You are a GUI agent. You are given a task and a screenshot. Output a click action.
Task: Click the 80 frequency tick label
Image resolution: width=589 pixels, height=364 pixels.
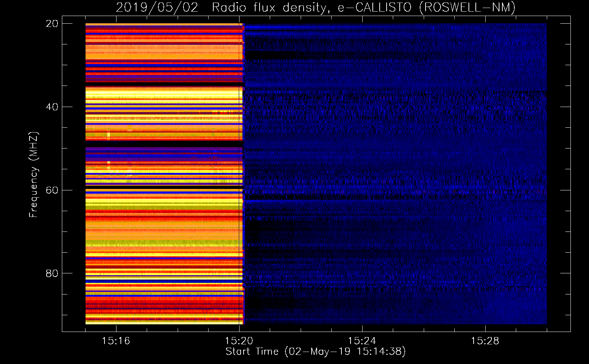click(x=52, y=273)
